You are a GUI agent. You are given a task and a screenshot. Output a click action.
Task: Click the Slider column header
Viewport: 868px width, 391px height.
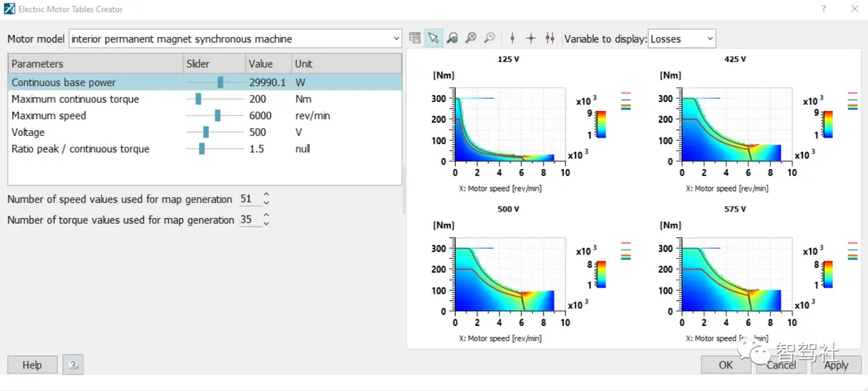[214, 64]
